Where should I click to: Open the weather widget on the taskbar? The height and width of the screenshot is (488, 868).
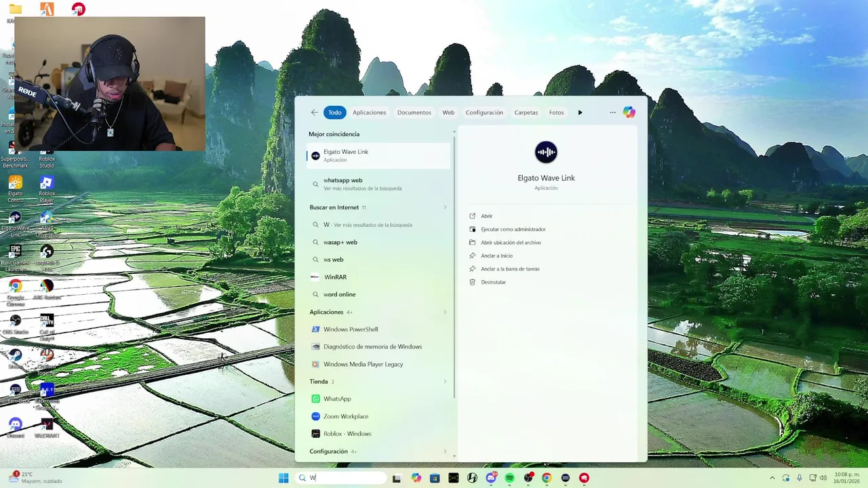pos(35,478)
